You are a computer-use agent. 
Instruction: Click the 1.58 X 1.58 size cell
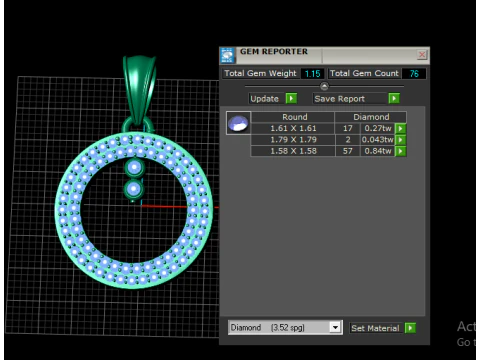point(293,151)
